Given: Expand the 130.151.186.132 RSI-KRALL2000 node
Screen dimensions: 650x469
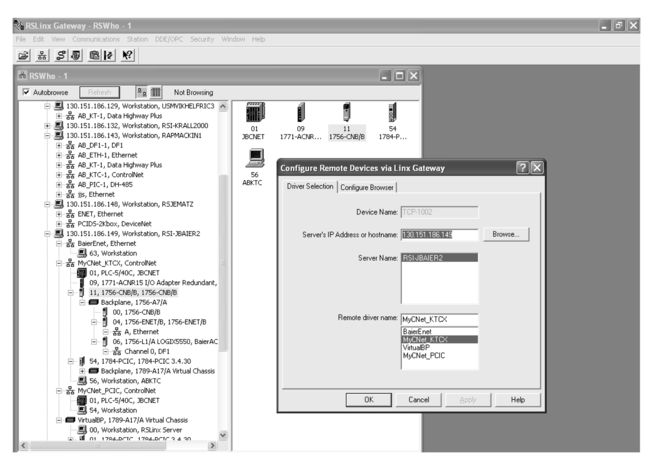Looking at the screenshot, I should pyautogui.click(x=47, y=126).
